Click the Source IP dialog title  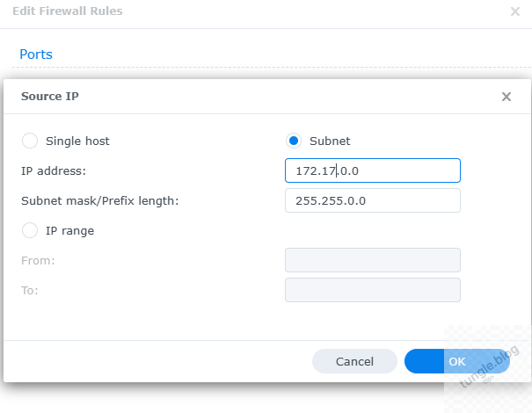[50, 97]
